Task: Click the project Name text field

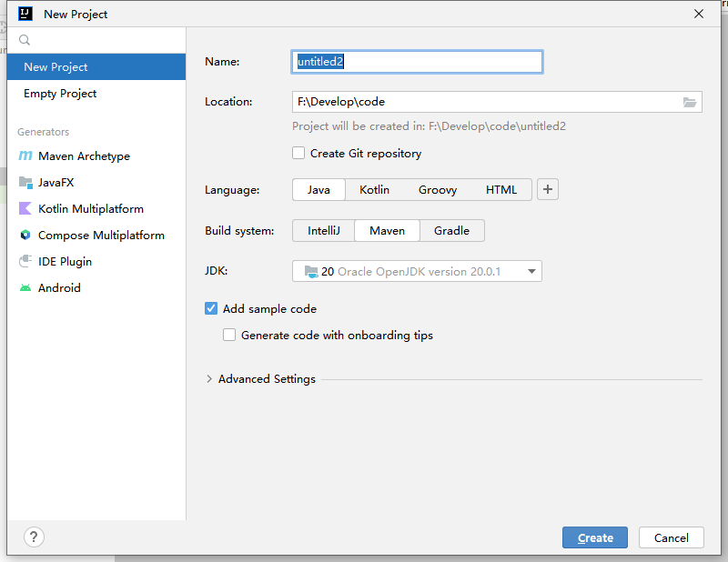Action: pyautogui.click(x=417, y=62)
